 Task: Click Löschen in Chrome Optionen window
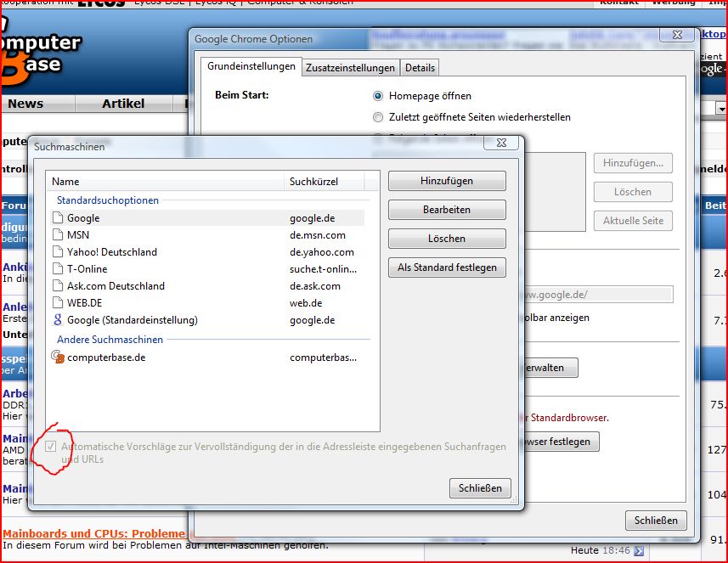[x=633, y=192]
